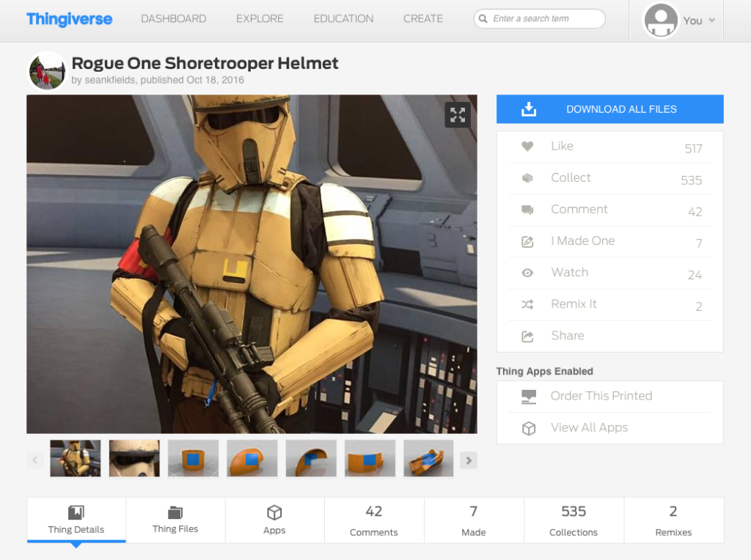The height and width of the screenshot is (560, 751).
Task: Select the last angled part thumbnail
Action: coord(428,459)
